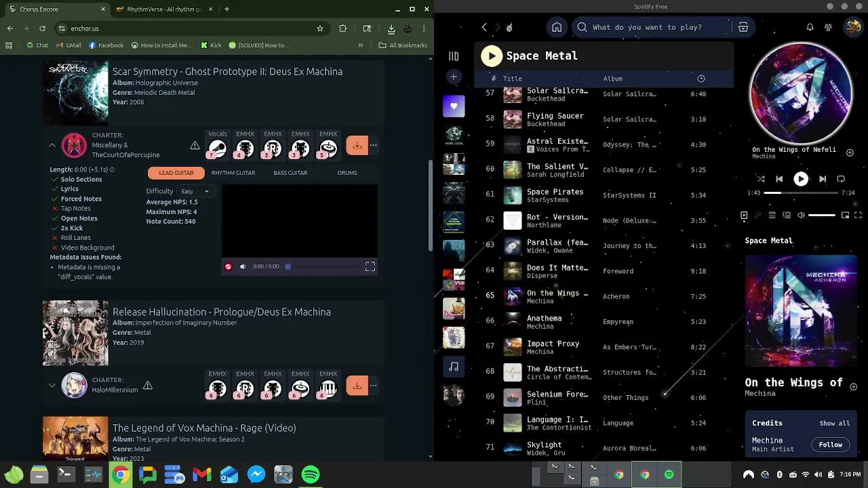Screen dimensions: 868x488
Task: Collapse the Scar Symmetry chart details
Action: point(52,145)
